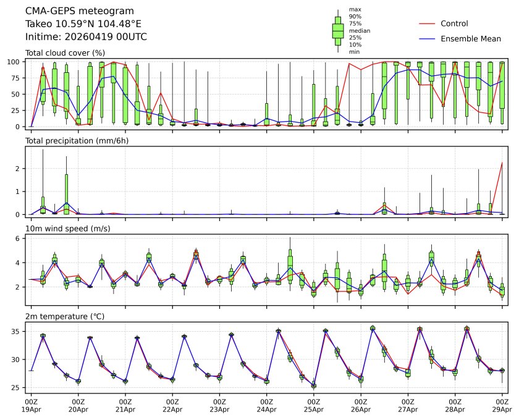
Task: Click the 00Z 25Apr time axis label
Action: pyautogui.click(x=314, y=405)
